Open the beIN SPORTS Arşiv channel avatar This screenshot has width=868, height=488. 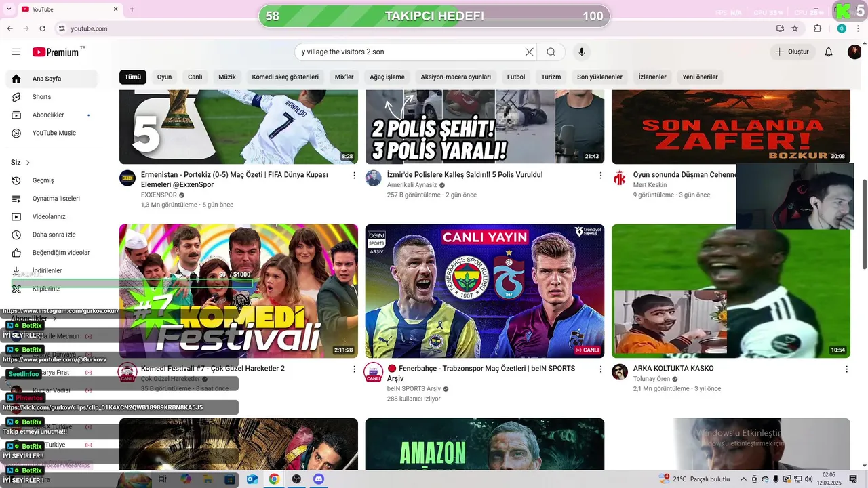click(374, 372)
